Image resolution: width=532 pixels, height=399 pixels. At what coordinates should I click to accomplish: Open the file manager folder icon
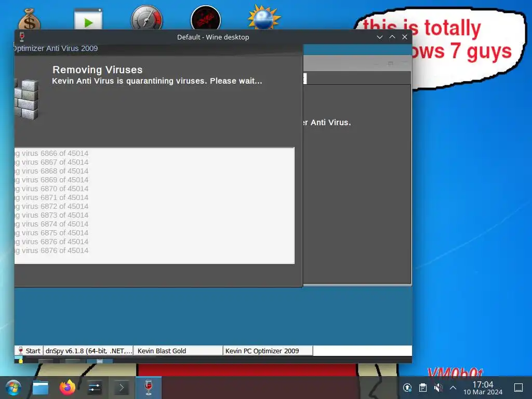point(41,388)
